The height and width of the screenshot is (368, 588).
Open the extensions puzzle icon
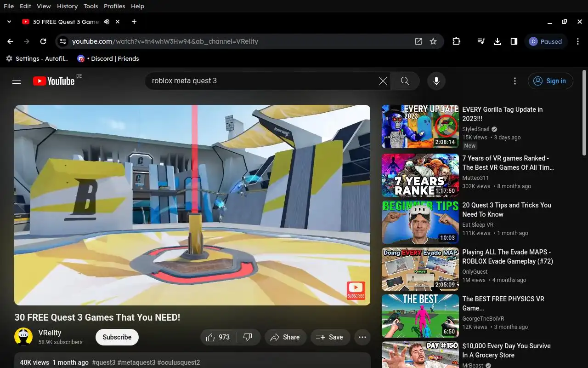click(456, 41)
